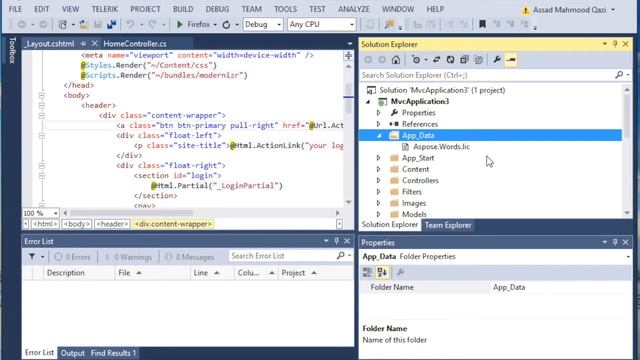Start debugging with the Firefox play button

click(180, 24)
